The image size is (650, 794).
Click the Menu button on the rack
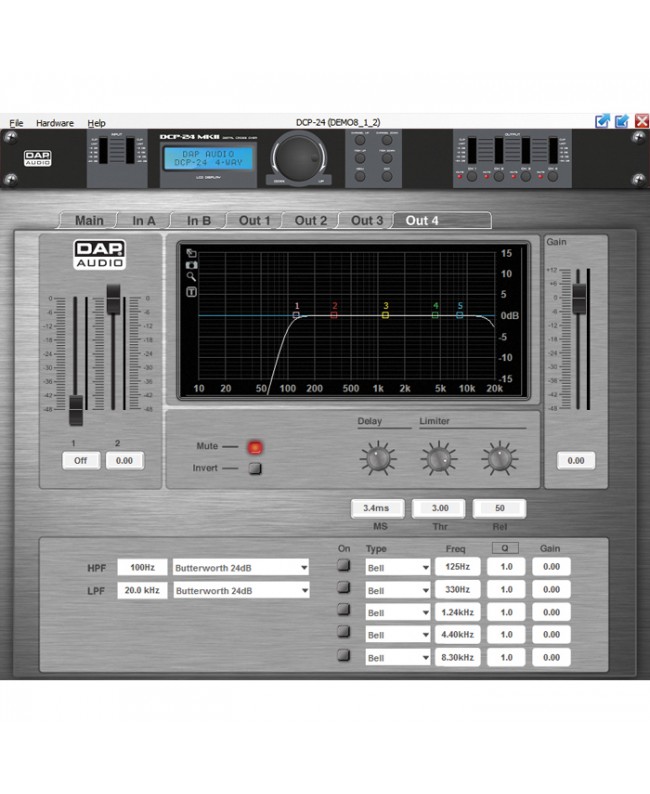[x=360, y=176]
